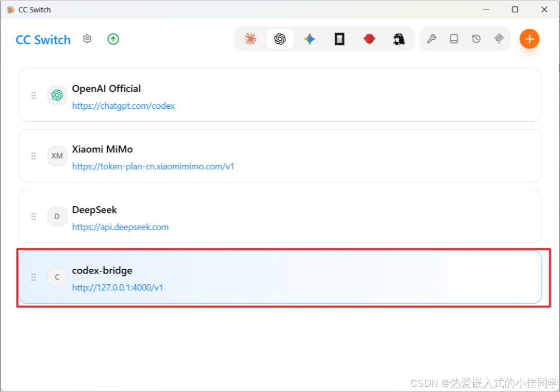The height and width of the screenshot is (392, 560).
Task: Switch to the OpenAI Codex app tab
Action: (280, 39)
